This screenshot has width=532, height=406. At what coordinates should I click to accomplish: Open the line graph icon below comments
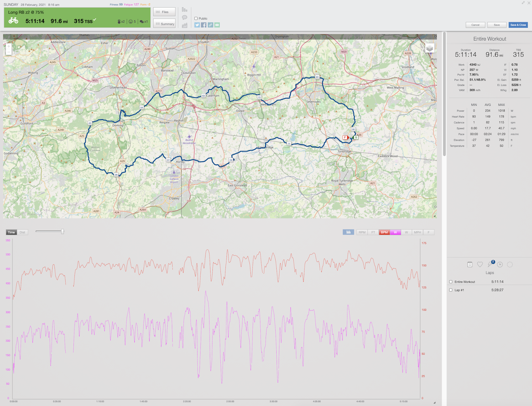(185, 25)
